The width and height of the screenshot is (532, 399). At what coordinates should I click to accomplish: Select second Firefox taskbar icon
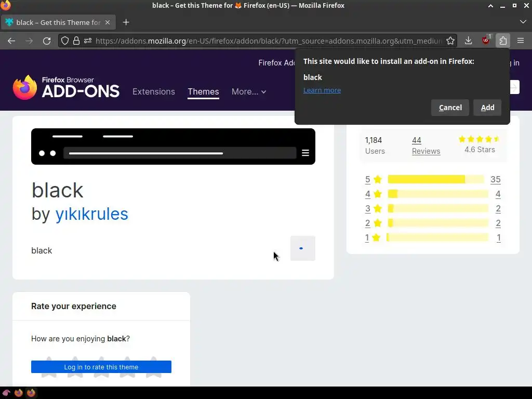click(x=31, y=393)
